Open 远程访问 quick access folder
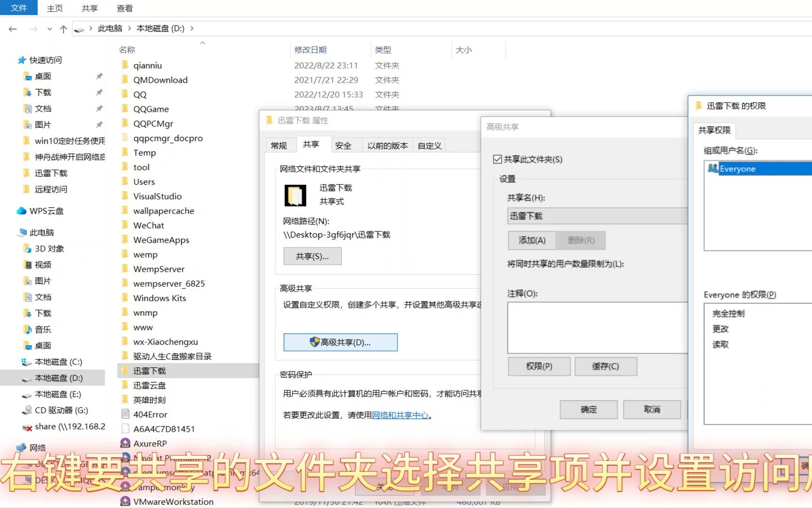The image size is (812, 508). click(51, 189)
